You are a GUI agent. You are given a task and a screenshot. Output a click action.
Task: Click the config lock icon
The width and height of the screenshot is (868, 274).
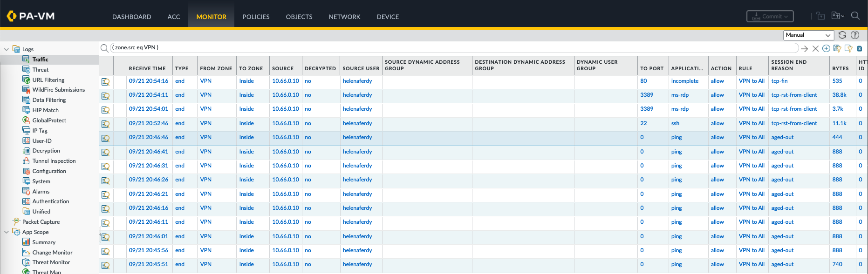pyautogui.click(x=821, y=16)
